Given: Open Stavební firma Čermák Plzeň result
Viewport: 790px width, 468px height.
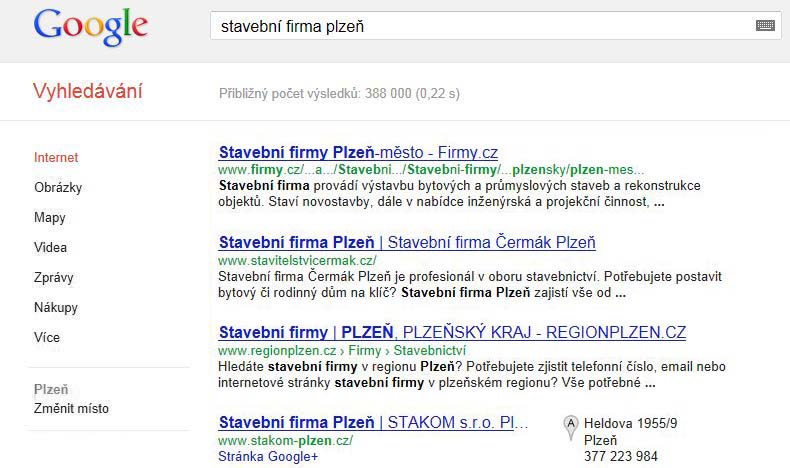Looking at the screenshot, I should [x=407, y=242].
